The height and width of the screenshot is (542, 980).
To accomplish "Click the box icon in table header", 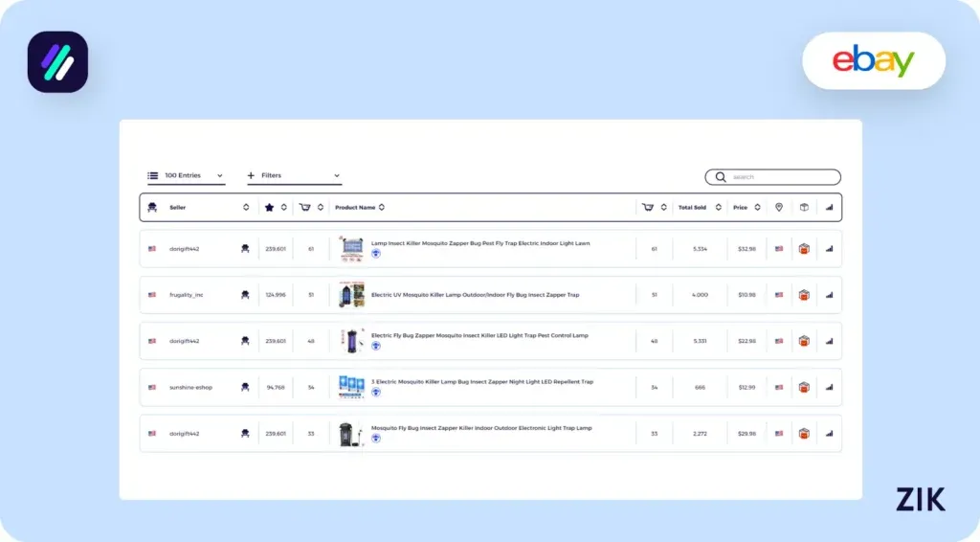I will point(804,207).
